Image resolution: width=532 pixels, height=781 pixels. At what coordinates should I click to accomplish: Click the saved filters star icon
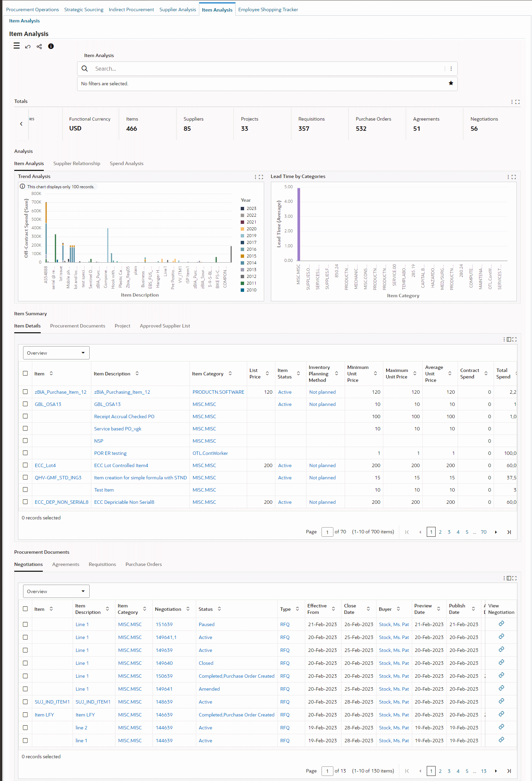(451, 83)
